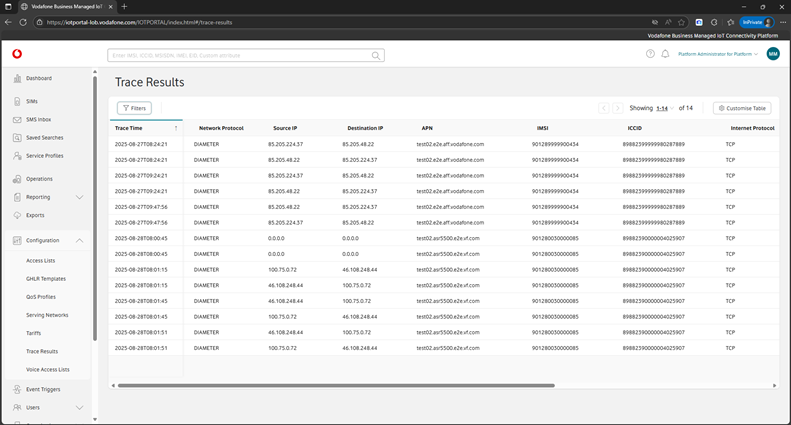
Task: Click the Customise Table button
Action: pyautogui.click(x=741, y=108)
